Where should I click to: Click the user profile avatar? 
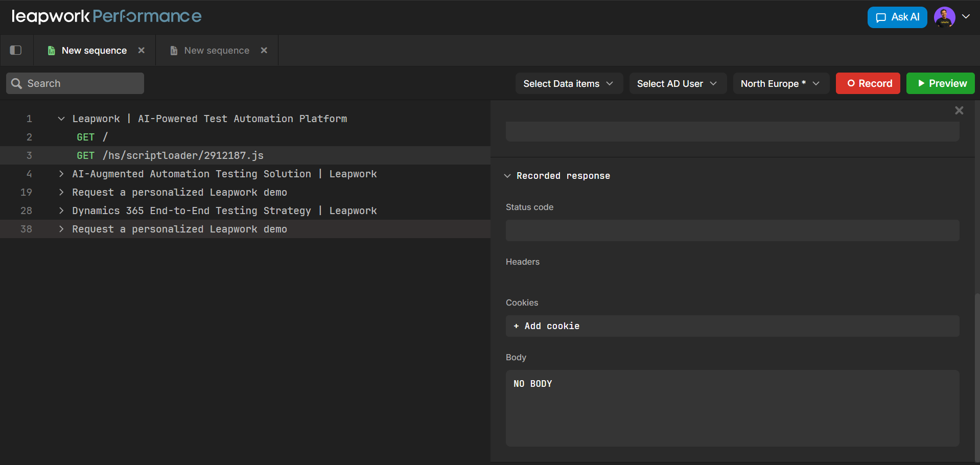(944, 17)
